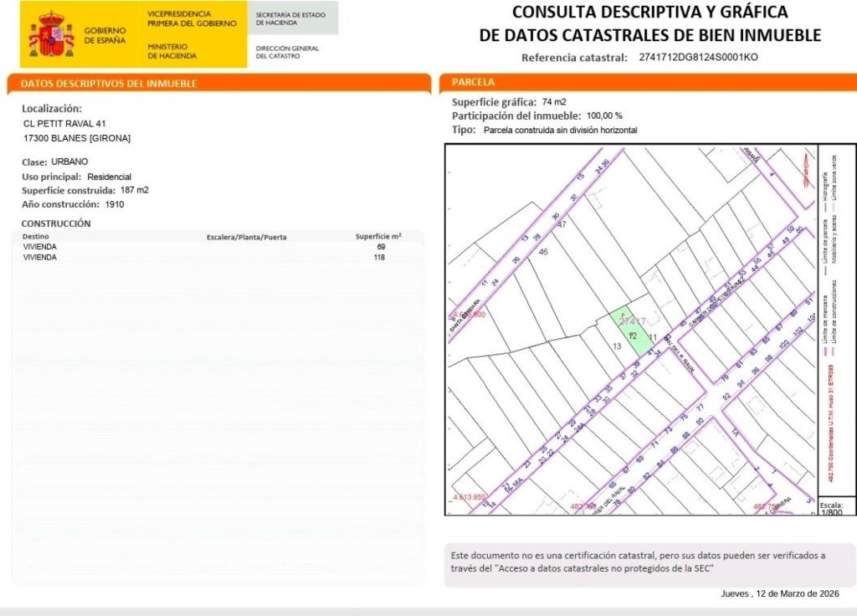Viewport: 857px width, 616px height.
Task: Click the red north arrow on the map
Action: (x=806, y=170)
